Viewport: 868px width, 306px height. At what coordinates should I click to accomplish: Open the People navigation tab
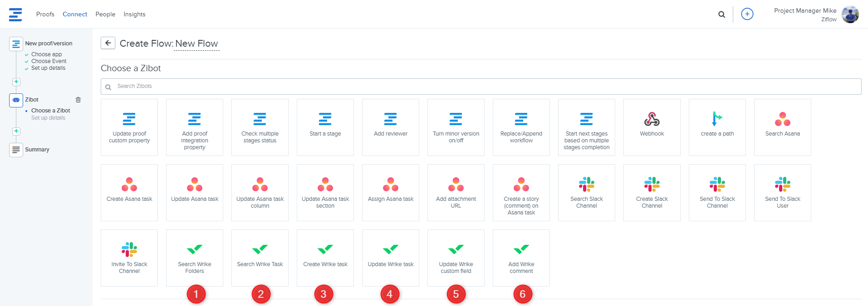(105, 15)
